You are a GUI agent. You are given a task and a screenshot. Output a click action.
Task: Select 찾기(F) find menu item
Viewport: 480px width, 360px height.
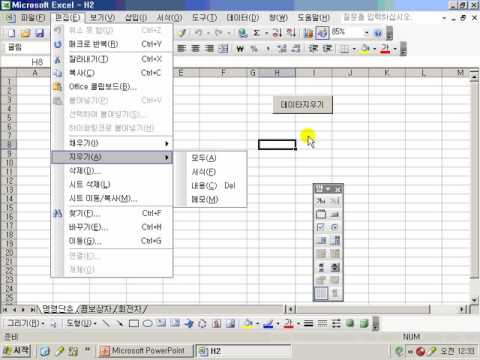point(112,213)
